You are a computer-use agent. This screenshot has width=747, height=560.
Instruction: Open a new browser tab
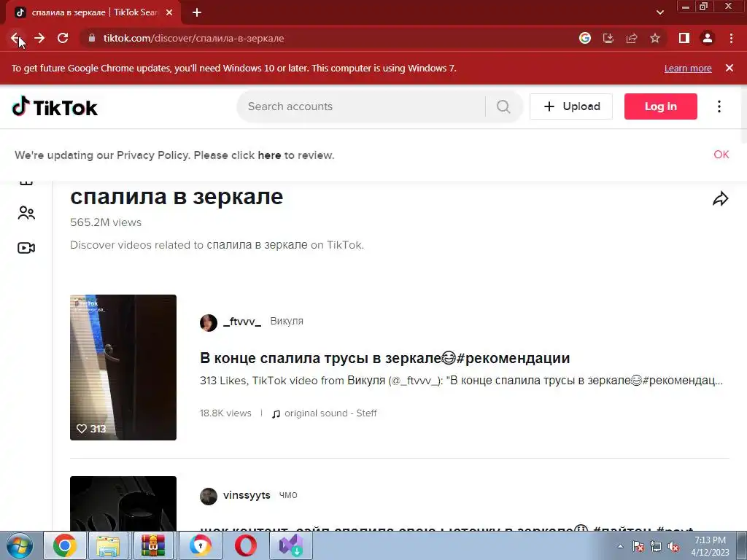coord(197,12)
